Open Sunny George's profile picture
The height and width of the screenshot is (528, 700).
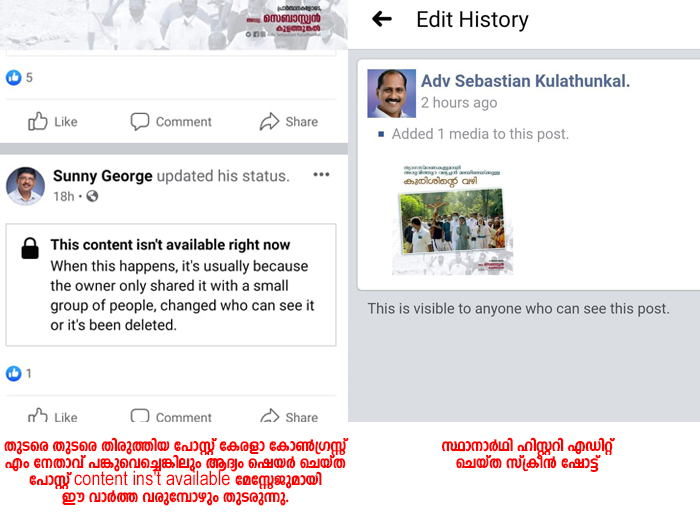coord(25,186)
